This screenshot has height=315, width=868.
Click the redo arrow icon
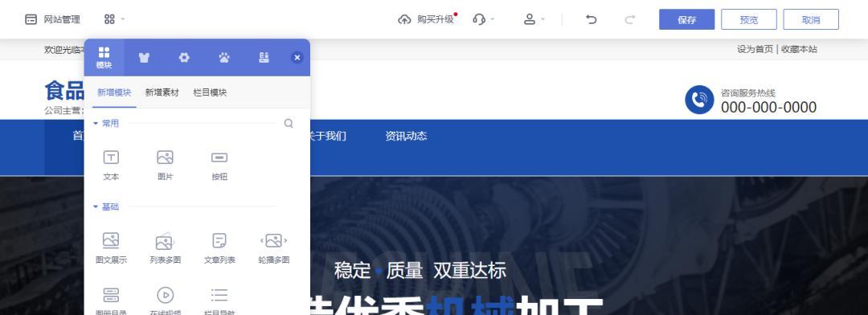[629, 19]
